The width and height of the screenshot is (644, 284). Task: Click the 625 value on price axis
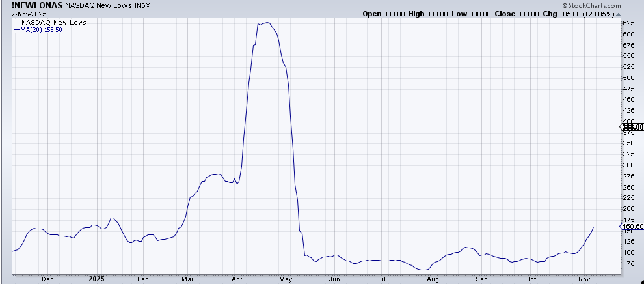click(x=628, y=23)
